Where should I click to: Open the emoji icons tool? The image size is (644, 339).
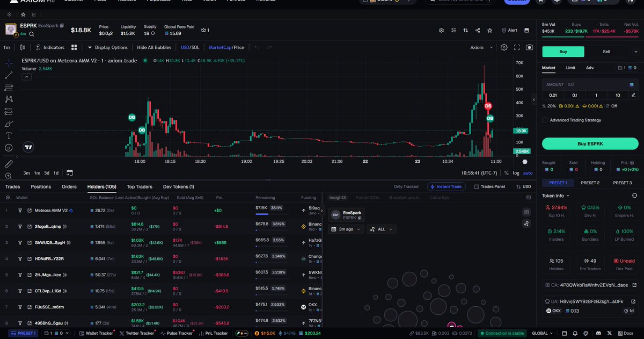(x=9, y=147)
